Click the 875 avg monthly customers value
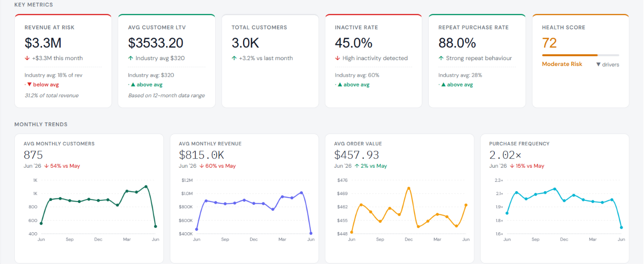Screen dimensions: 644x264 pos(33,155)
